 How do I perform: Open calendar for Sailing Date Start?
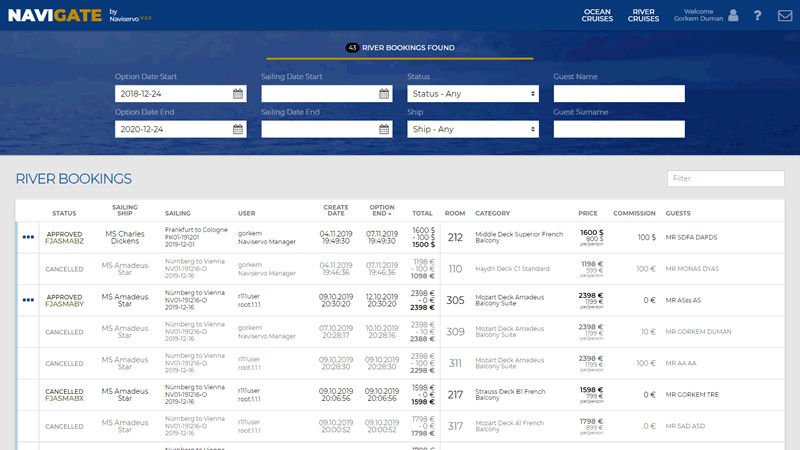click(384, 94)
